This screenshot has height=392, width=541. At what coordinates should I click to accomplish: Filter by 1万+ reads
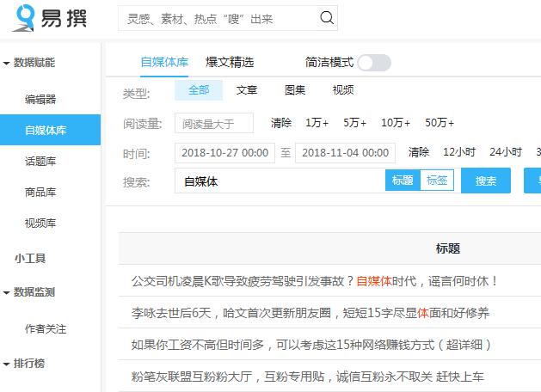[x=317, y=123]
